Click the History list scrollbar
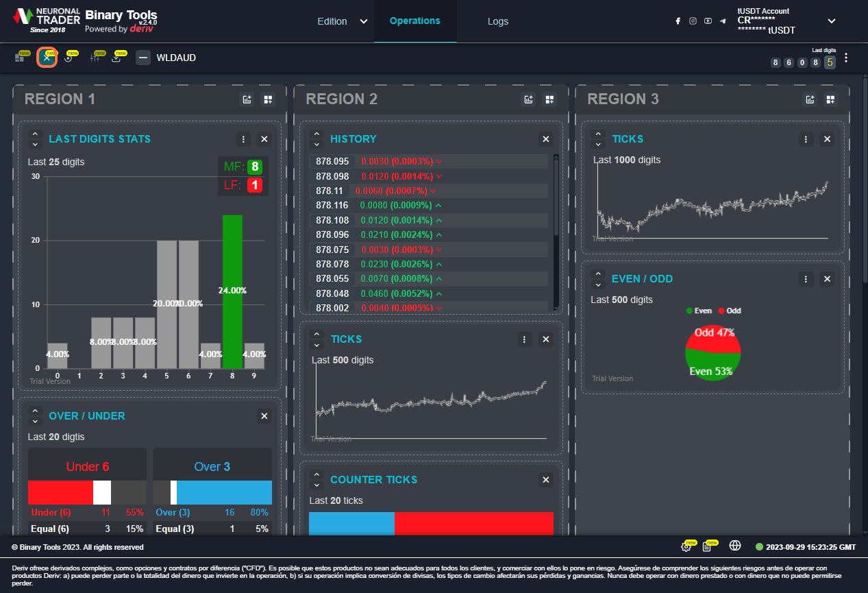Image resolution: width=868 pixels, height=593 pixels. 556,199
